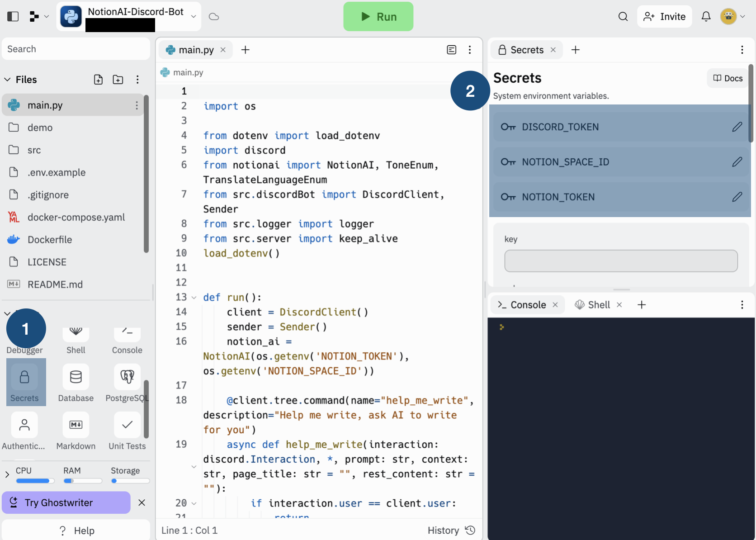Open the Console tool
756x540 pixels.
click(127, 340)
